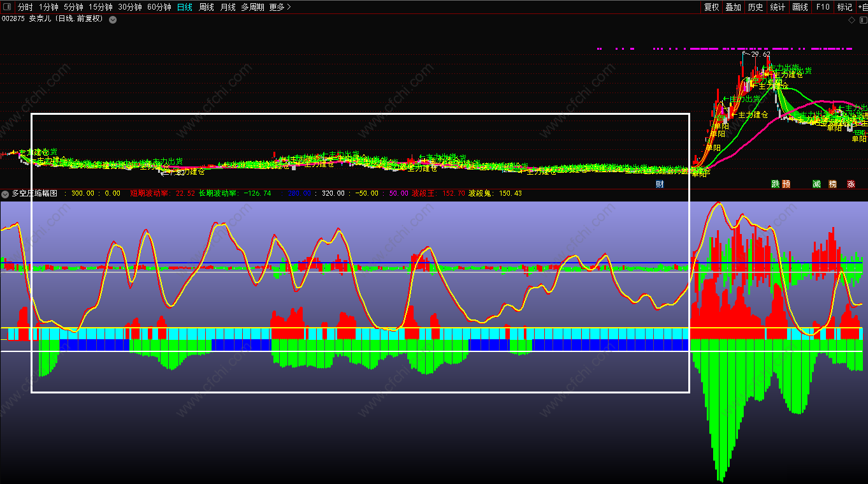Click the red 涨 event marker
This screenshot has width=868, height=484.
point(851,184)
